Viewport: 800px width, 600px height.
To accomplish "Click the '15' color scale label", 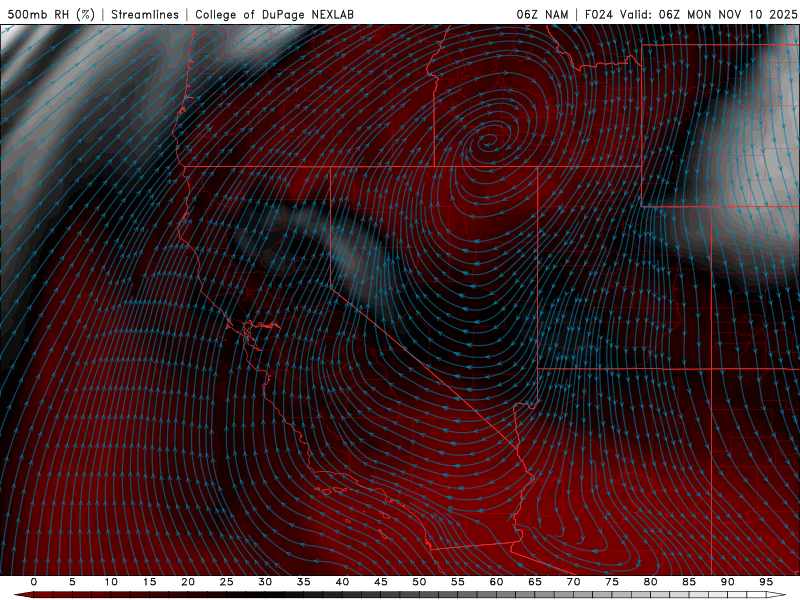I will 149,582.
